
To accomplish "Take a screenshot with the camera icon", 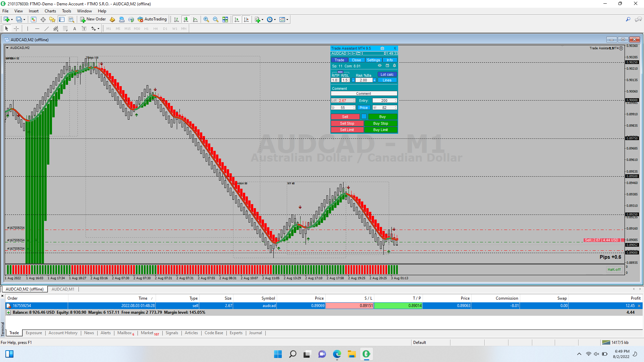I will 382,48.
